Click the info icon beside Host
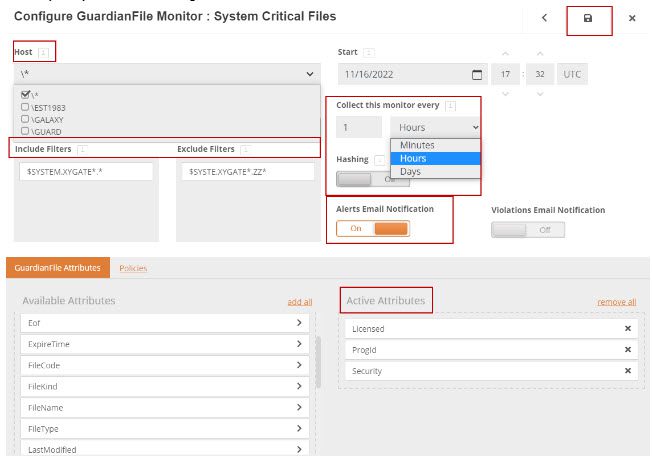652x456 pixels. (x=43, y=53)
